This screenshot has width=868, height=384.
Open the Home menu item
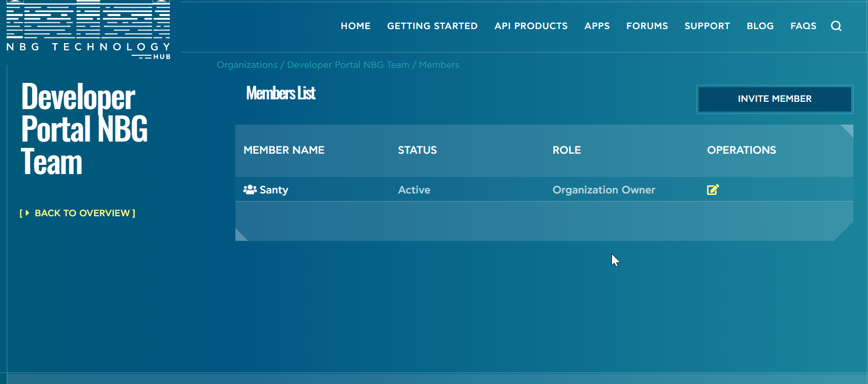pos(355,26)
